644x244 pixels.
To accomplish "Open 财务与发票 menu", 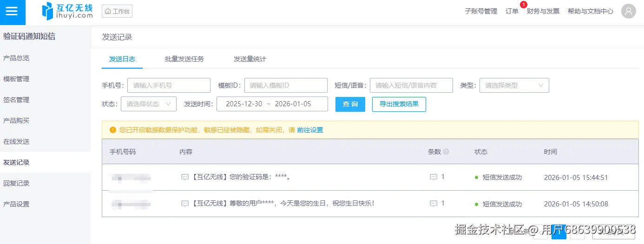I will (543, 11).
